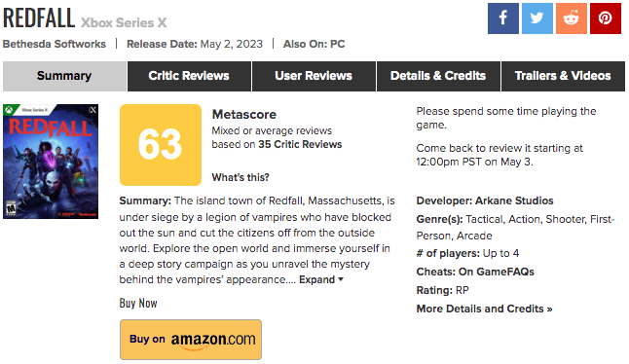Click the Buy on Amazon.com button
Screen dimensions: 629x364
tap(191, 340)
